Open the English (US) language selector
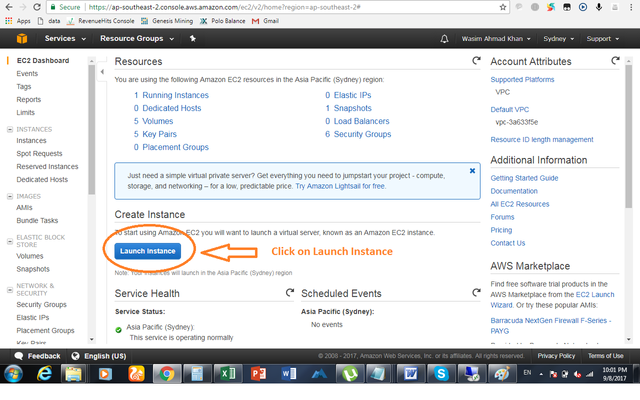This screenshot has width=640, height=400. 98,356
